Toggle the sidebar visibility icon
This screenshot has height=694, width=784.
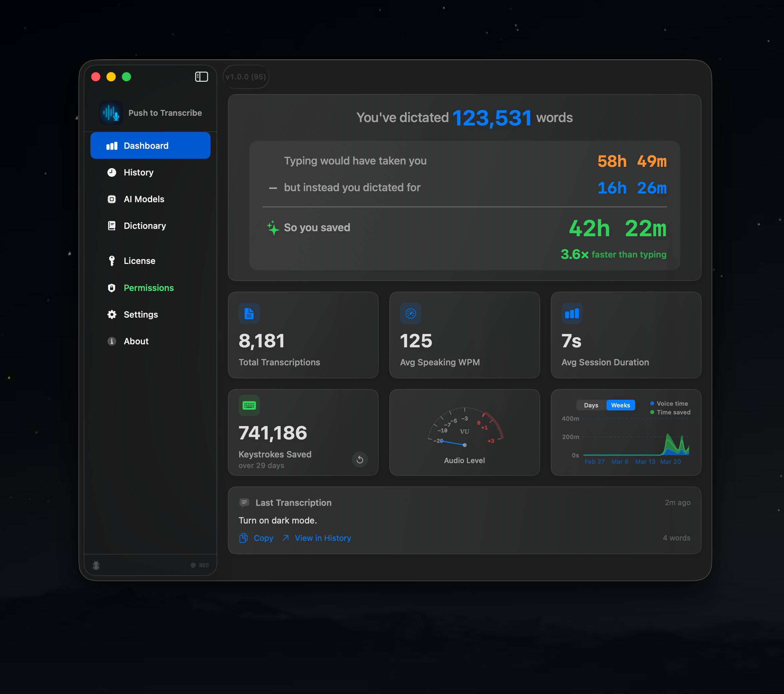[x=202, y=77]
